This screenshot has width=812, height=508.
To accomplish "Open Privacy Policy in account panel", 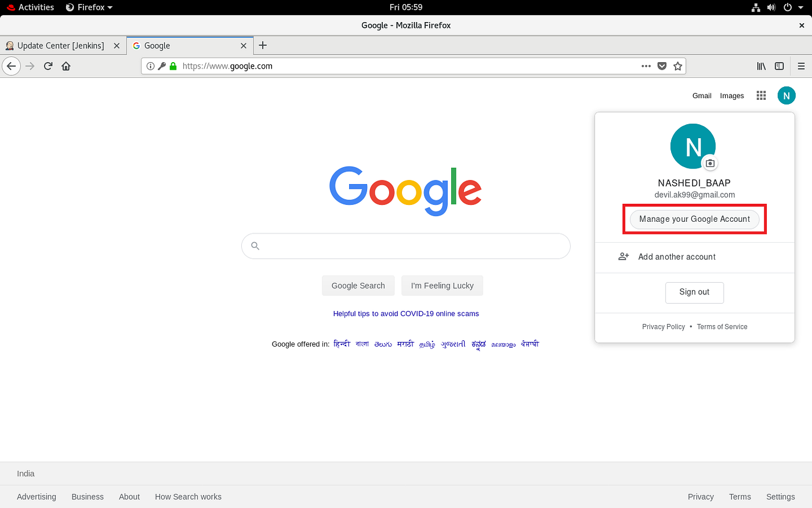I will click(664, 327).
